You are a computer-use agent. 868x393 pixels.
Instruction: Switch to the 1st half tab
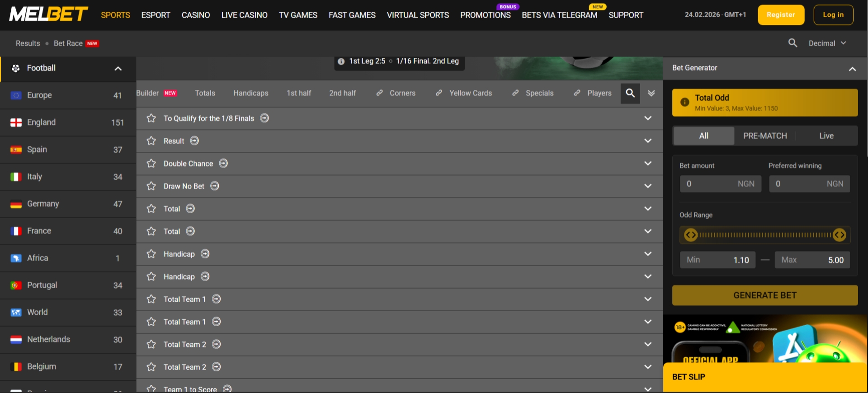[x=299, y=93]
